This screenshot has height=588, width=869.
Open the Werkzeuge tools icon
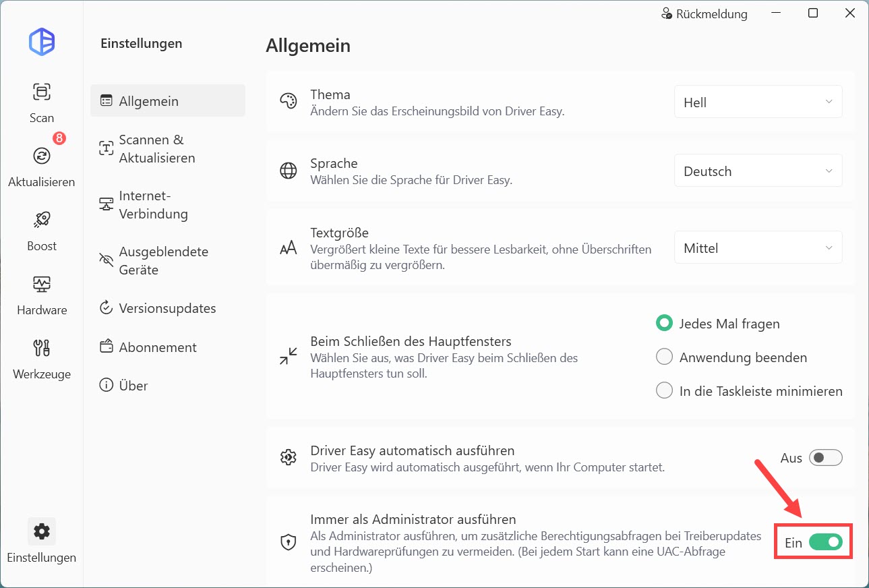[x=42, y=348]
